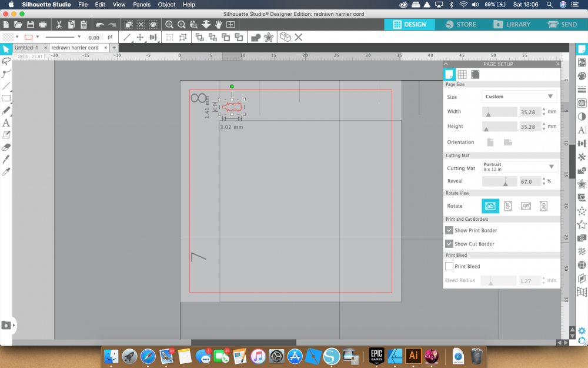588x368 pixels.
Task: Disable the Show Print Border option
Action: point(449,230)
